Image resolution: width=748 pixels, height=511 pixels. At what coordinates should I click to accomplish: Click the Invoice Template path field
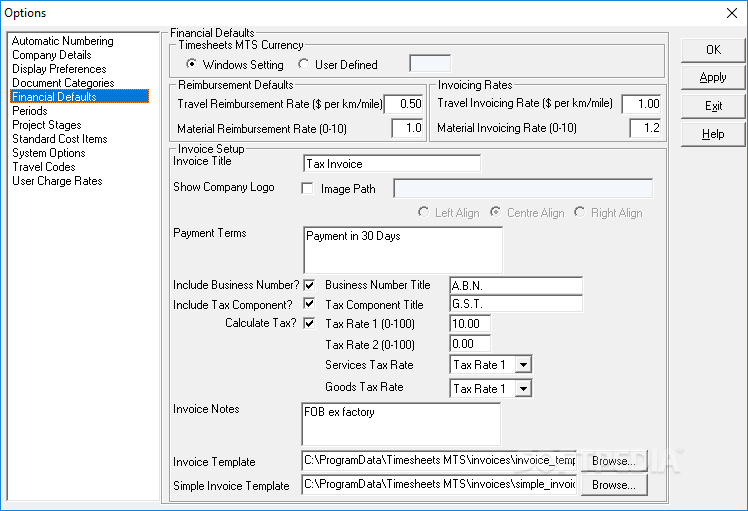click(x=439, y=460)
